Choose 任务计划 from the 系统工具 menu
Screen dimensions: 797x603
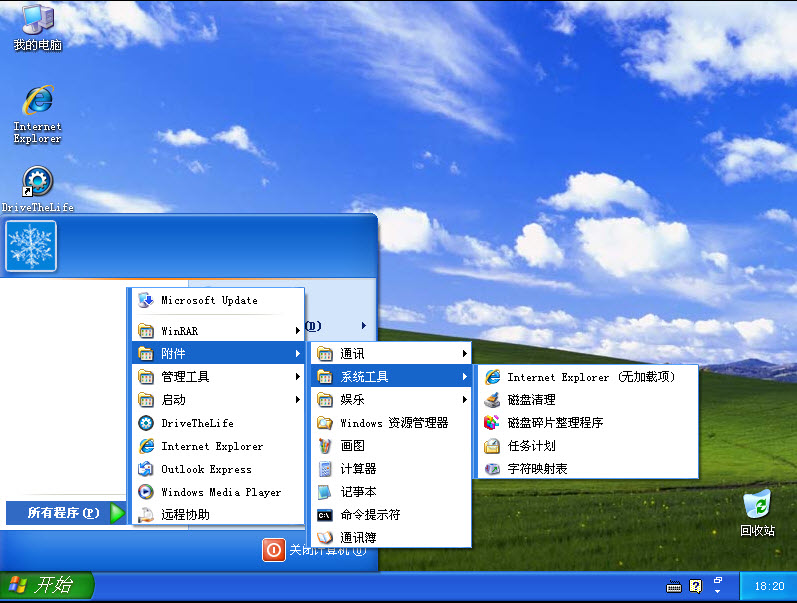pos(588,446)
